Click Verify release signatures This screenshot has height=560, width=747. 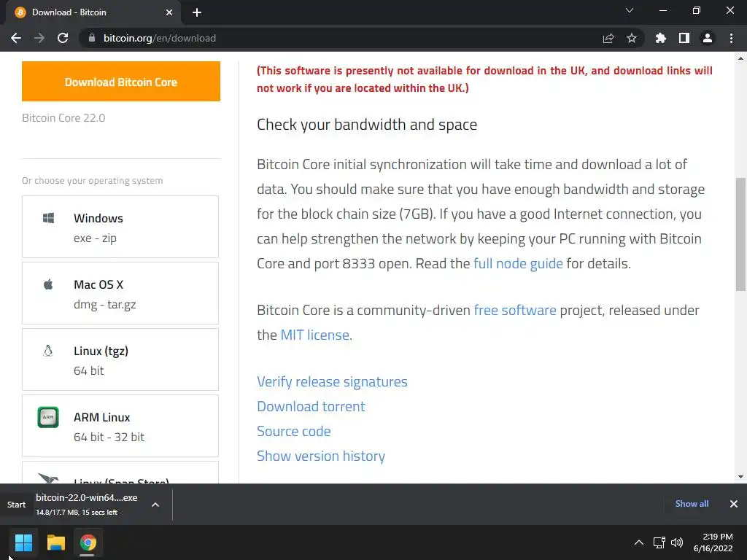pos(332,381)
